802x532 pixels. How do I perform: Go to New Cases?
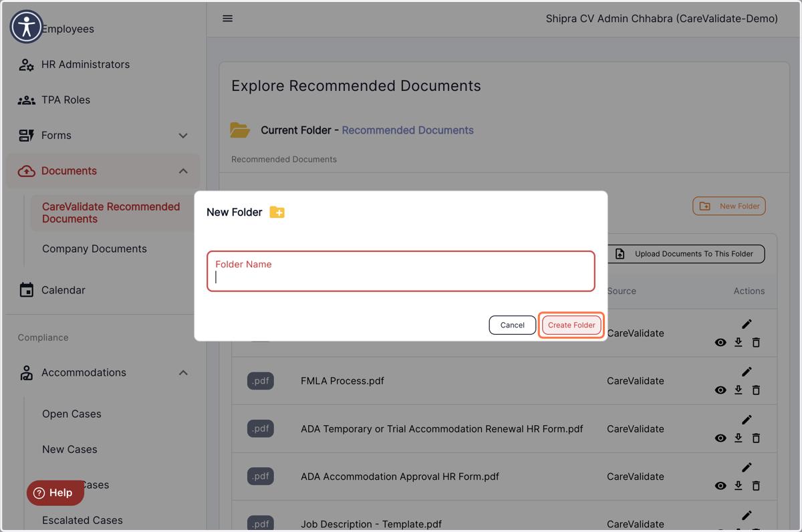[70, 449]
